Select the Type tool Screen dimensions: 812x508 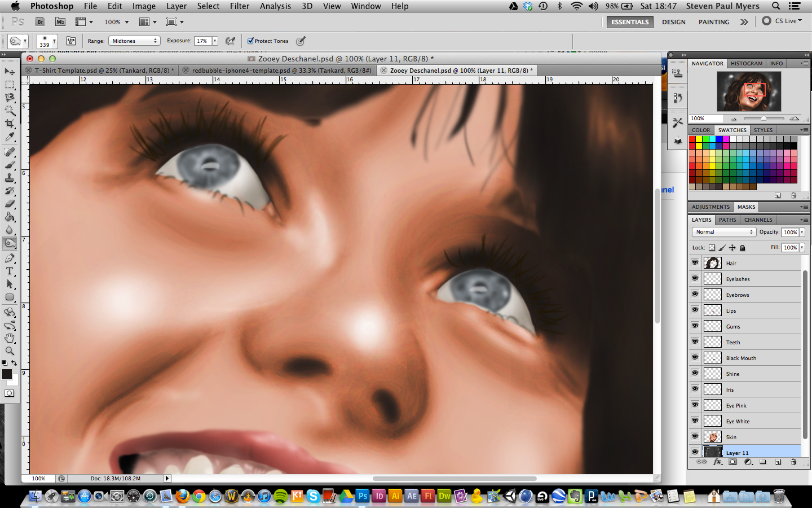pos(10,271)
